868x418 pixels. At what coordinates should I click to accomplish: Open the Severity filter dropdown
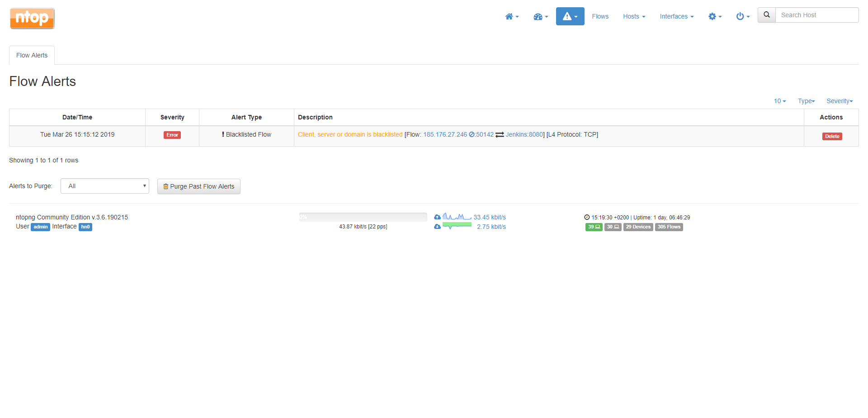click(x=839, y=101)
